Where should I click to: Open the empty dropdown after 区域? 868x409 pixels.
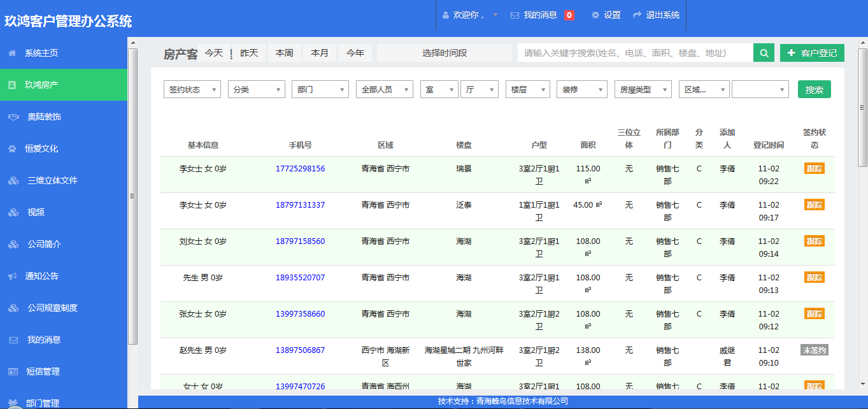coord(760,90)
